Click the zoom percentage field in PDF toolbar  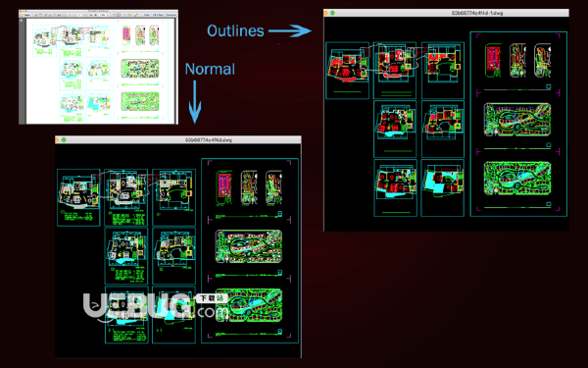tap(102, 15)
